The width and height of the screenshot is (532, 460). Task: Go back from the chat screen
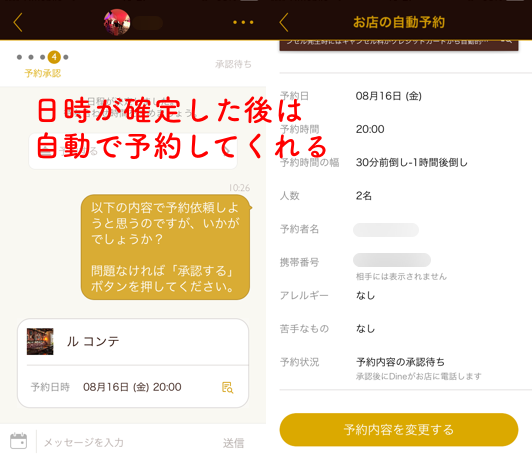click(18, 22)
